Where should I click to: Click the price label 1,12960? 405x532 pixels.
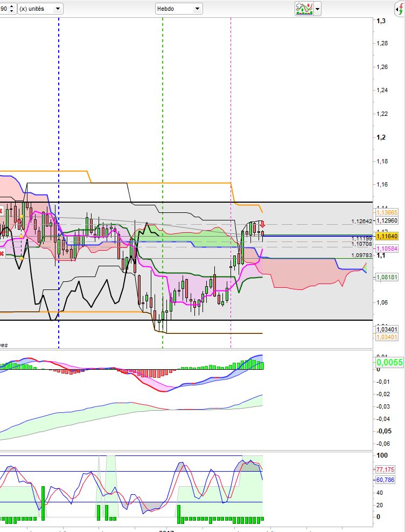(387, 220)
